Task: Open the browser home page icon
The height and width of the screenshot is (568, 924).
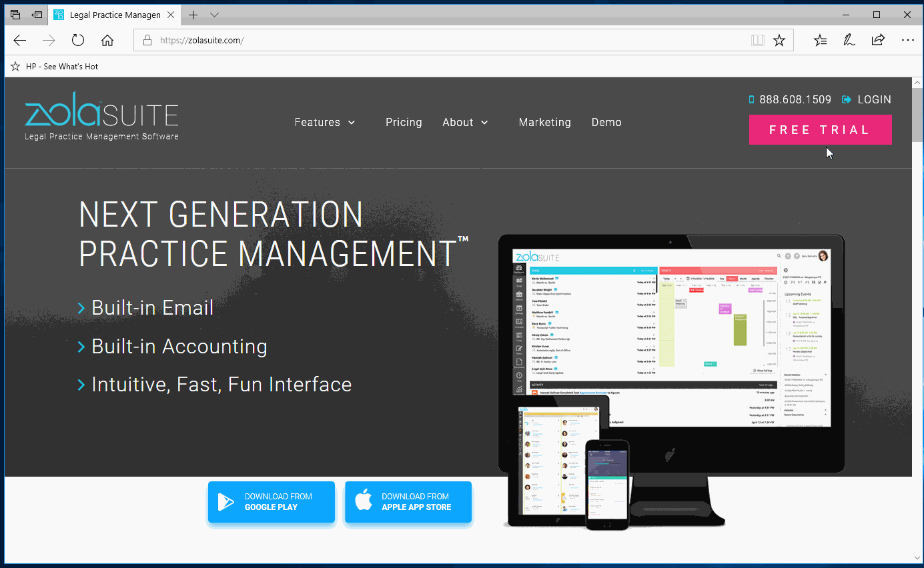Action: (107, 40)
